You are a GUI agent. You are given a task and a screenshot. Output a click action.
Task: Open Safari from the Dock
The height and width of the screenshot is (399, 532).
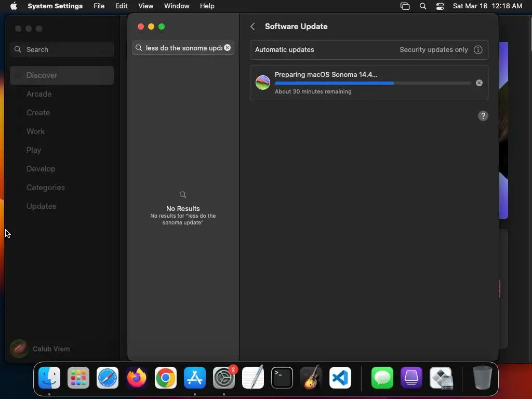108,378
